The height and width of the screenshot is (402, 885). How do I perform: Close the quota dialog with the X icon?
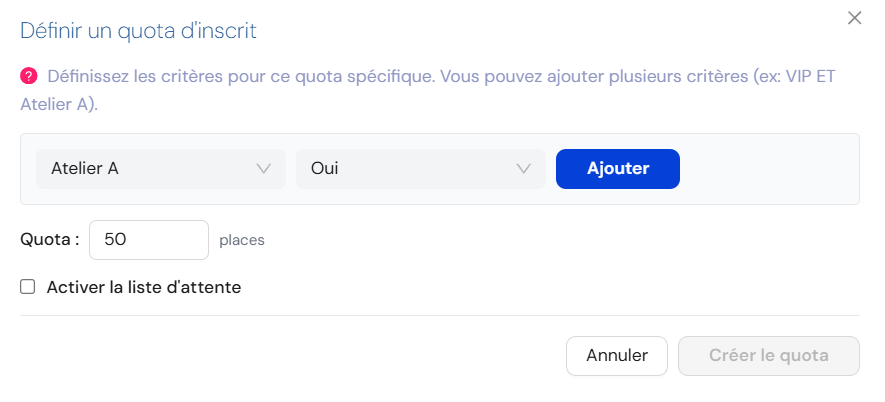(854, 18)
